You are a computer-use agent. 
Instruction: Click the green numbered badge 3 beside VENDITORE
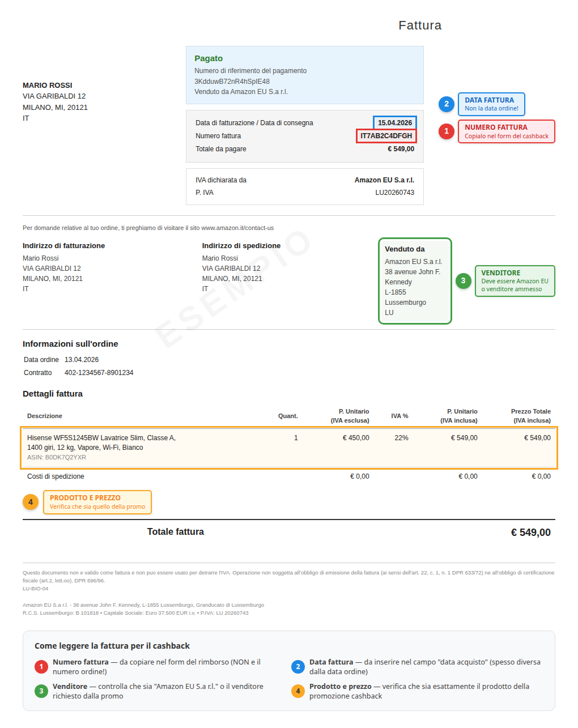pyautogui.click(x=464, y=280)
